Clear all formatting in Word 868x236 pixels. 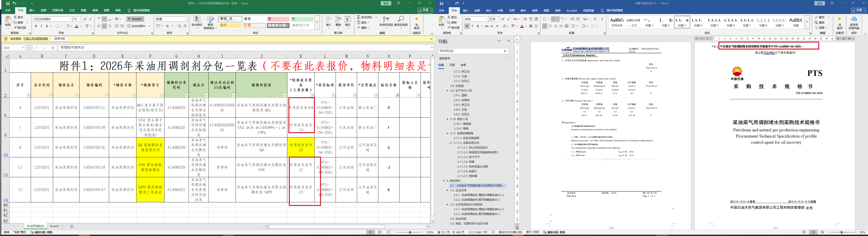(x=525, y=19)
